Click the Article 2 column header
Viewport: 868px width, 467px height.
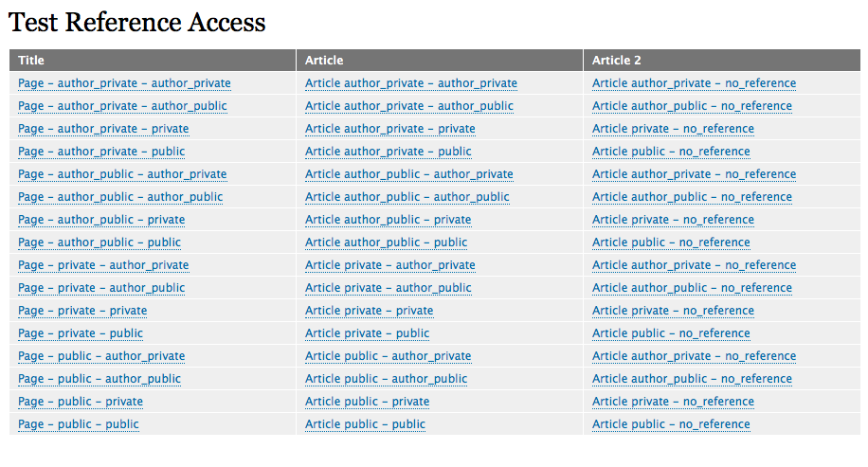click(x=617, y=61)
